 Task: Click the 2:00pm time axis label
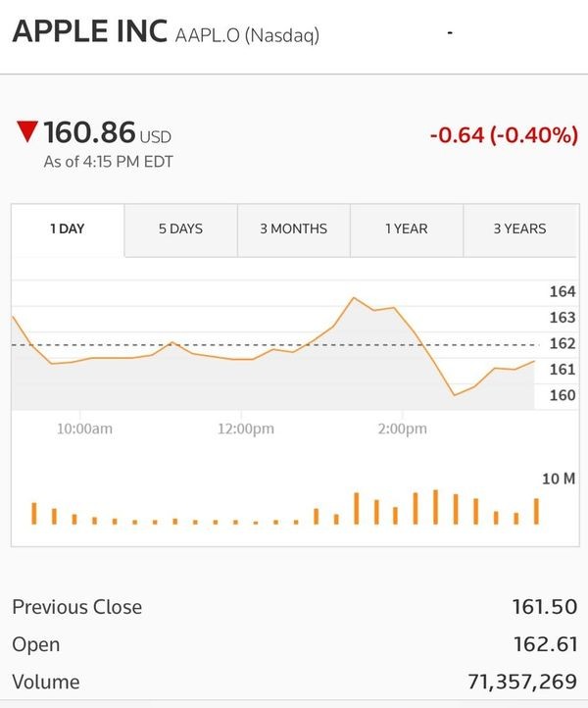coord(402,430)
